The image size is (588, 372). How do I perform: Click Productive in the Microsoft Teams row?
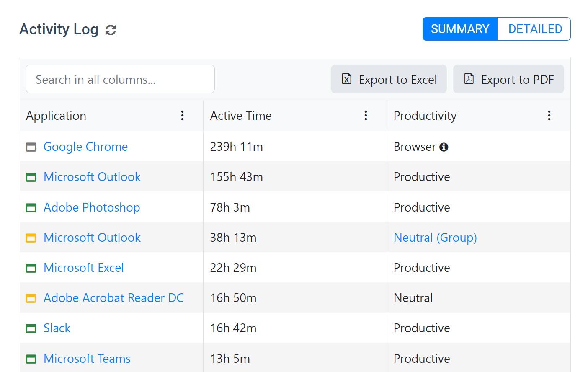(x=422, y=359)
